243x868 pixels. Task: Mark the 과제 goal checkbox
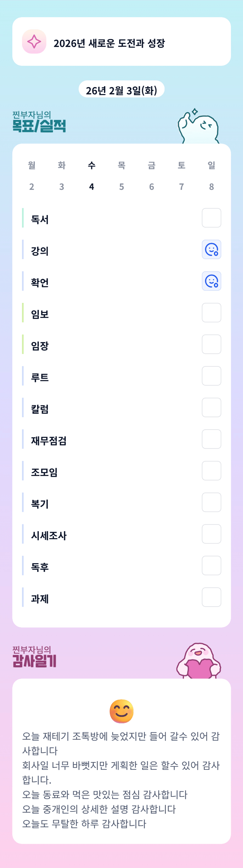[x=211, y=597]
